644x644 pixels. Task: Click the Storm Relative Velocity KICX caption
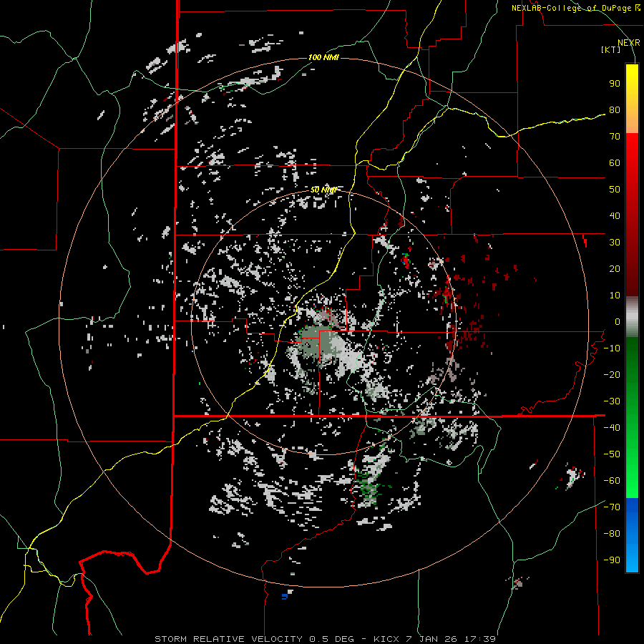(326, 639)
